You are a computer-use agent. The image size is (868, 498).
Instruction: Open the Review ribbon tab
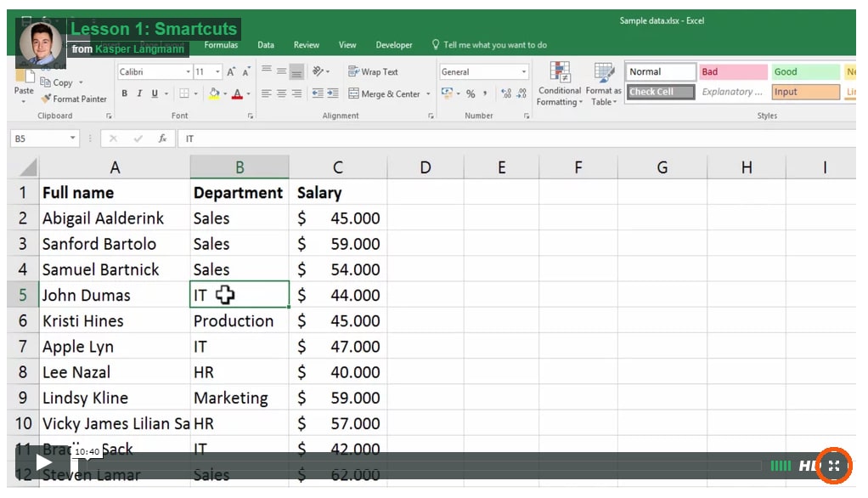point(306,45)
